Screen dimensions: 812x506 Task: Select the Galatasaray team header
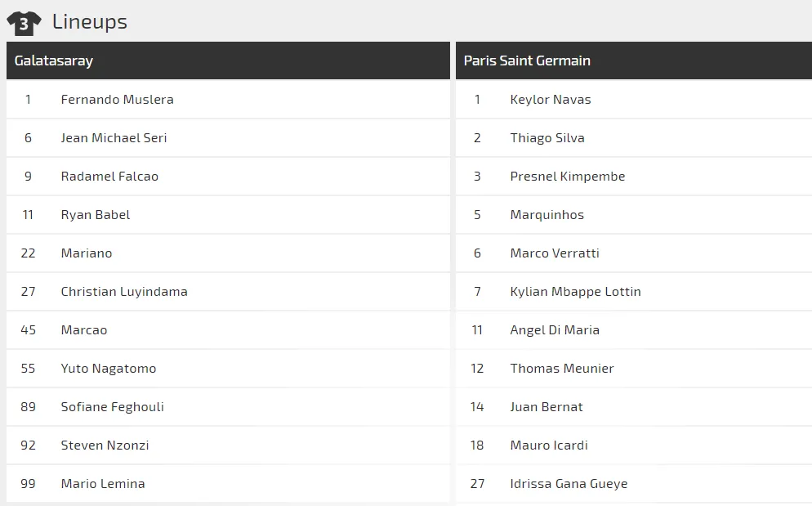pos(54,60)
